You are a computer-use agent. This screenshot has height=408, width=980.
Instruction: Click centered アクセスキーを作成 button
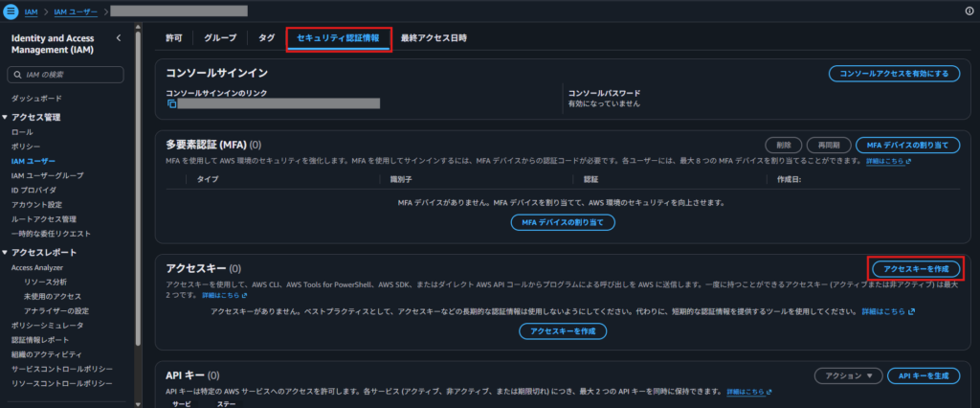(563, 331)
